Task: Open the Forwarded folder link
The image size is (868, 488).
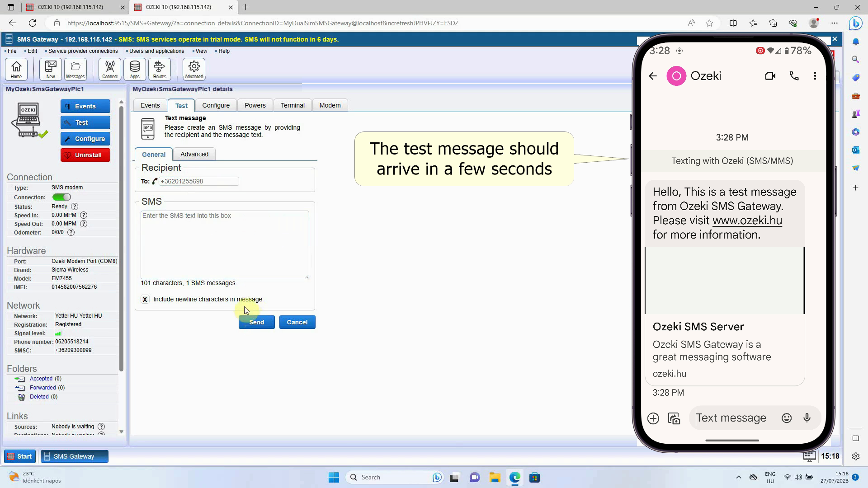Action: pyautogui.click(x=43, y=388)
